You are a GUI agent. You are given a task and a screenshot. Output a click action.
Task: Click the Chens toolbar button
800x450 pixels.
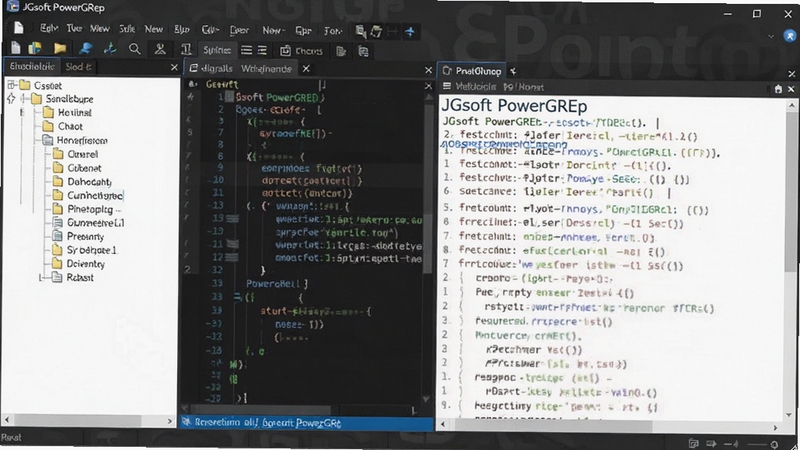coord(302,51)
